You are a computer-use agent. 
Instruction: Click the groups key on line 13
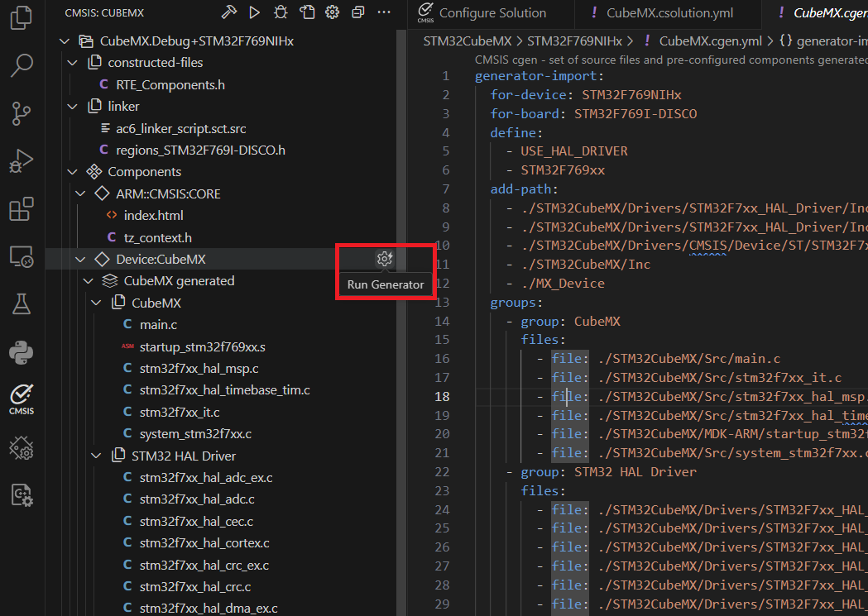click(512, 303)
